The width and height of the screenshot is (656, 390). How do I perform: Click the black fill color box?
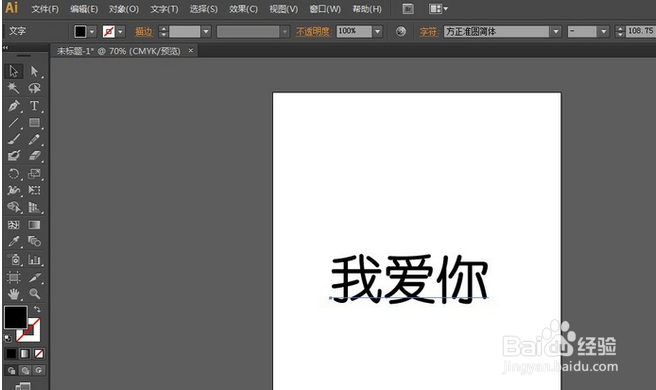(x=15, y=317)
